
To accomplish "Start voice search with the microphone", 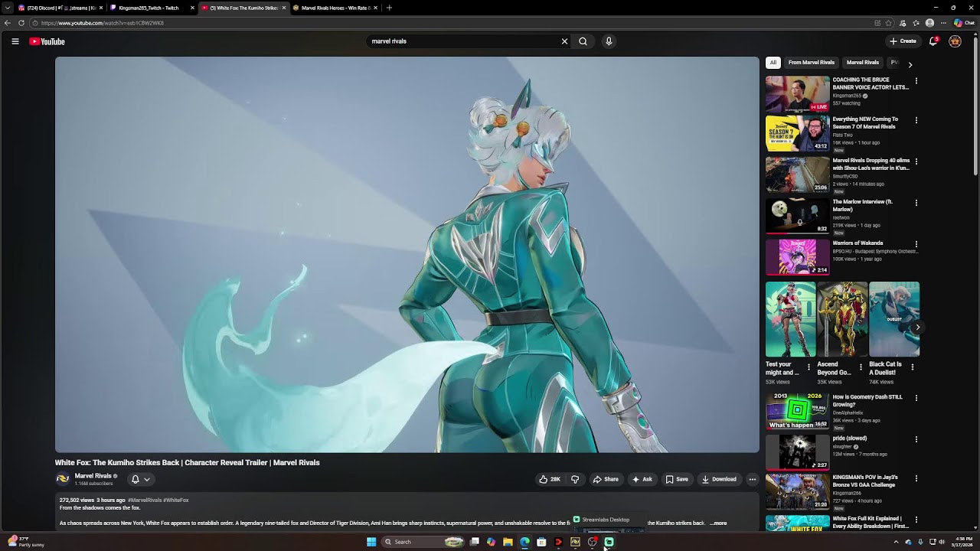I will click(609, 41).
